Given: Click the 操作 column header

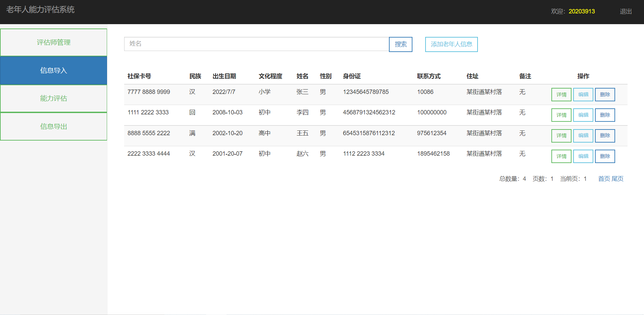Looking at the screenshot, I should [583, 76].
